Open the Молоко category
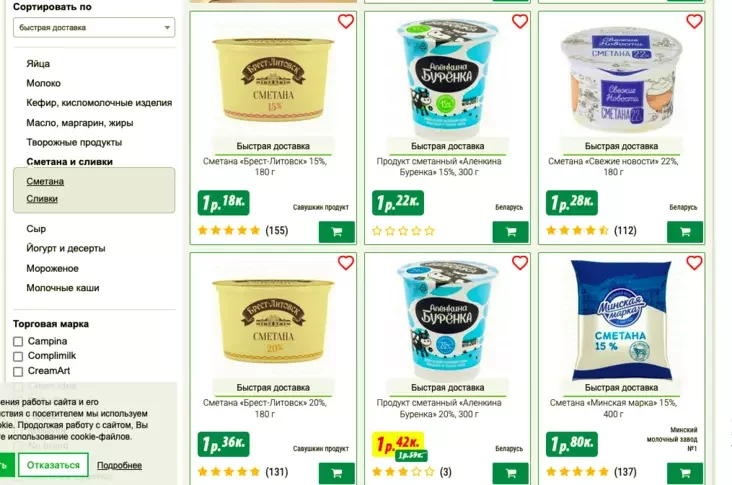 43,83
